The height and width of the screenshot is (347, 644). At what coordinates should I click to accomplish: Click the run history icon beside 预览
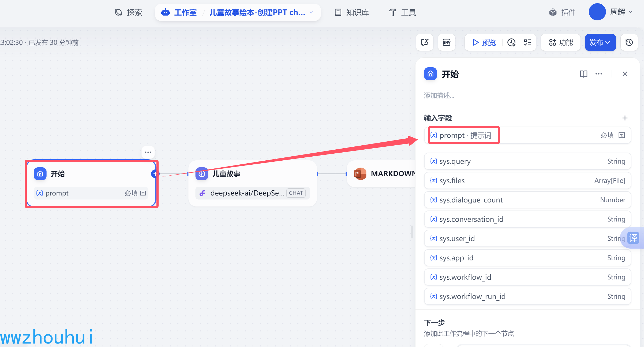pos(511,42)
